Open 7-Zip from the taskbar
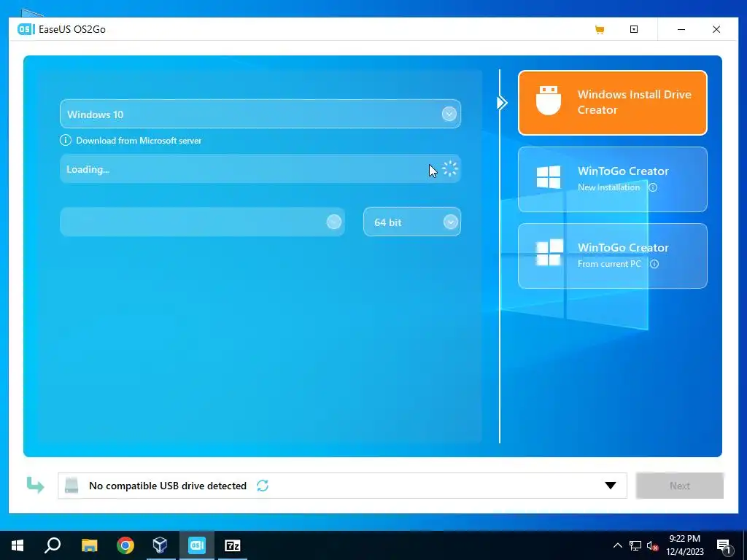 pos(233,545)
